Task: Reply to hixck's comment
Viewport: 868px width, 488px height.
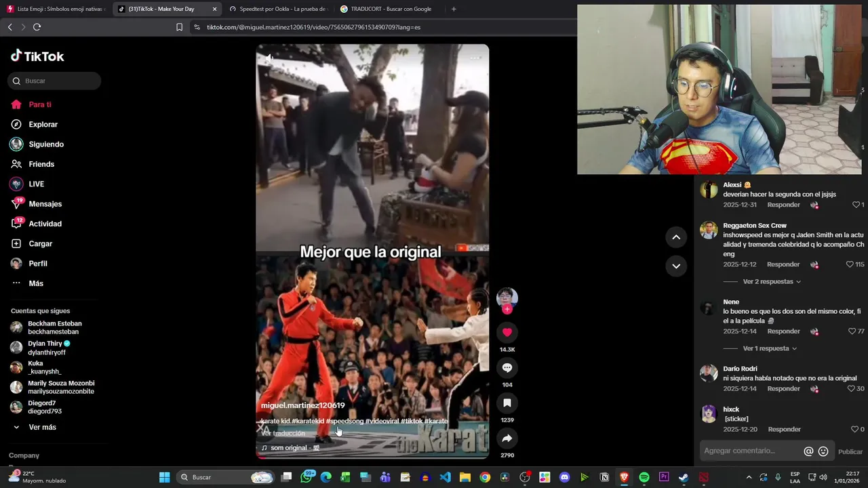Action: click(785, 430)
